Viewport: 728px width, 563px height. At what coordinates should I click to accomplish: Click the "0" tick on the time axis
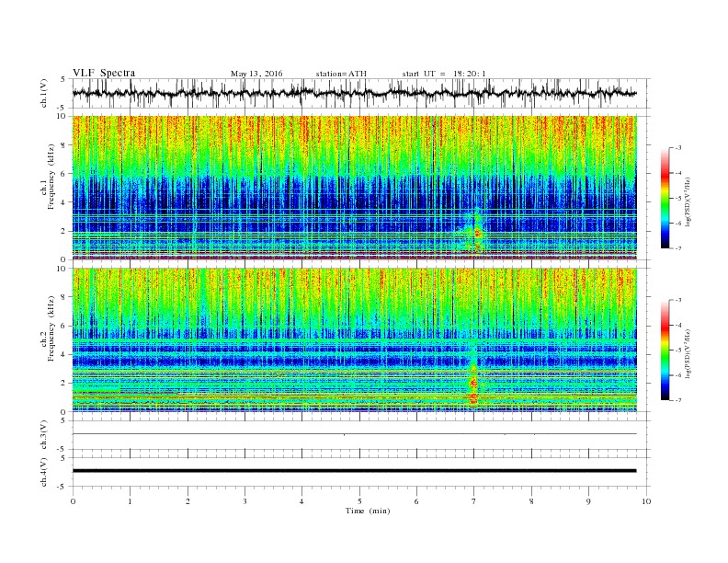tap(73, 501)
